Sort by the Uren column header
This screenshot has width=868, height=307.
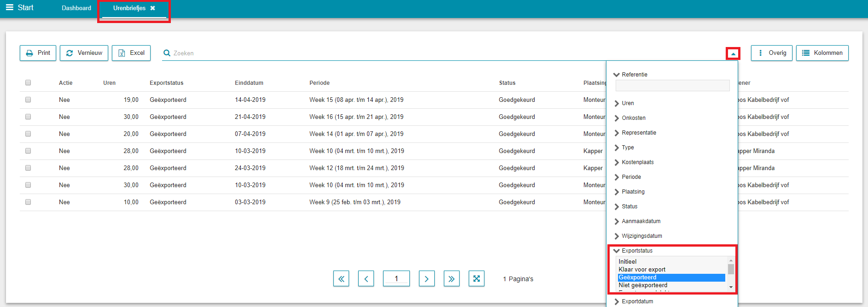[110, 83]
